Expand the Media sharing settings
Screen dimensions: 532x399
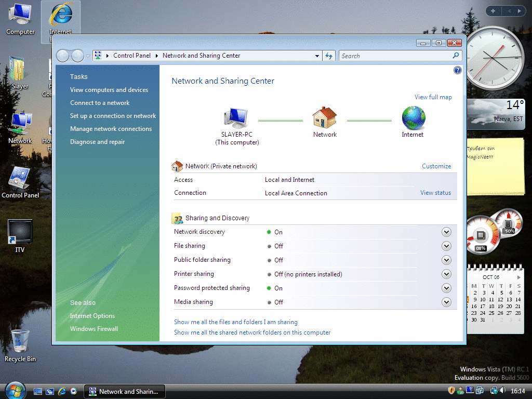click(446, 302)
